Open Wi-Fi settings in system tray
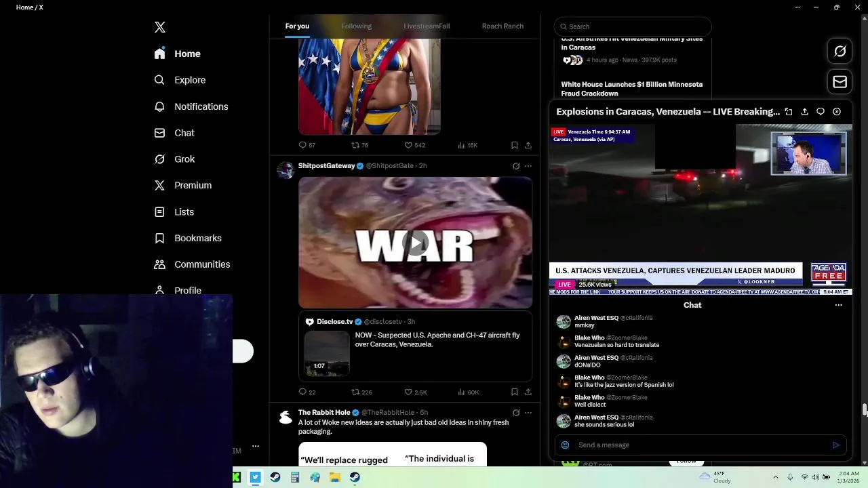Viewport: 868px width, 488px height. coord(804,477)
